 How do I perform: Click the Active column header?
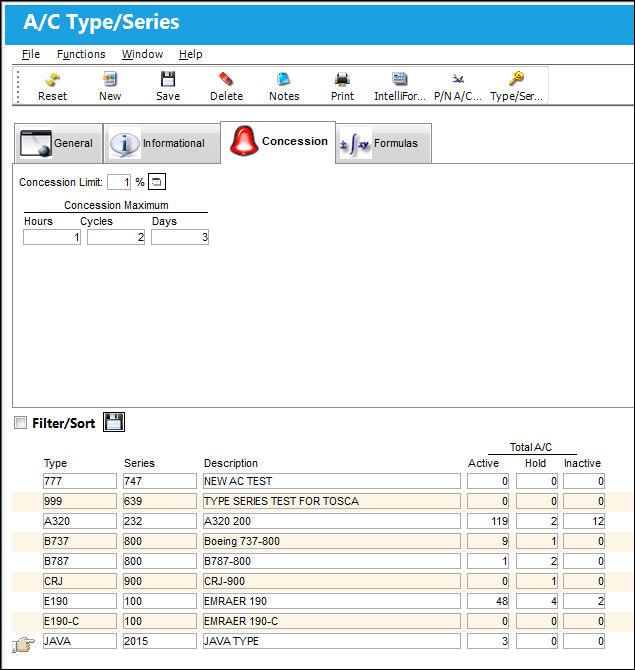[x=483, y=463]
